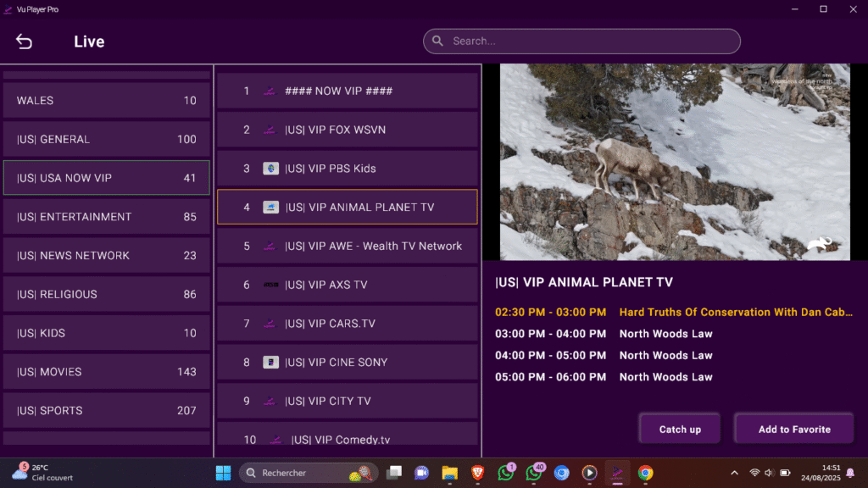Play channel |US| VIP CITY TV
This screenshot has height=488, width=868.
(x=347, y=401)
